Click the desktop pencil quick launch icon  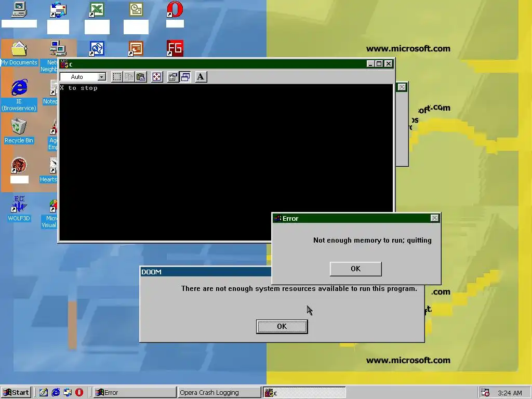tap(44, 393)
